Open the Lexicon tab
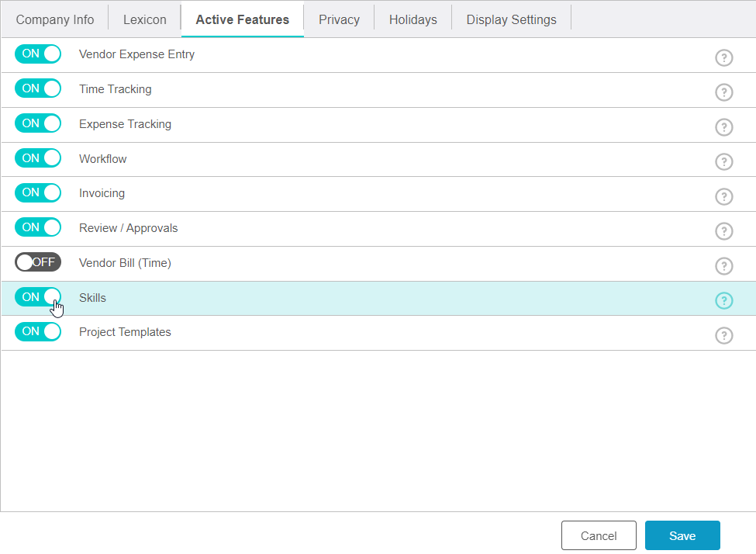Screen dimensions: 756x554 point(143,19)
